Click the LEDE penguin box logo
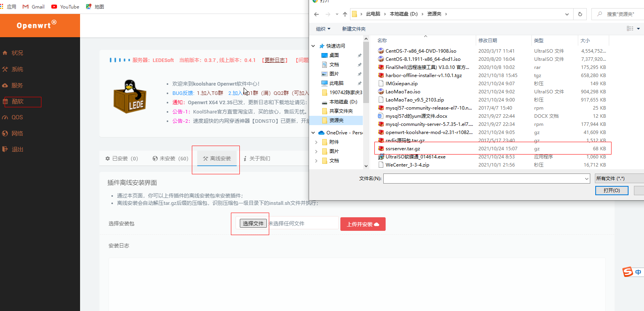Viewport: 644px width, 311px height. pos(130,97)
